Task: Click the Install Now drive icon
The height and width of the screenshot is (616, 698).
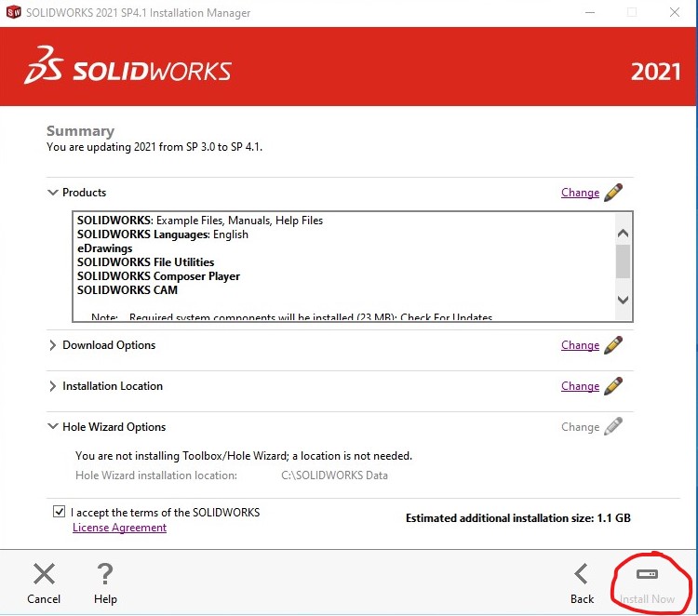Action: point(647,574)
